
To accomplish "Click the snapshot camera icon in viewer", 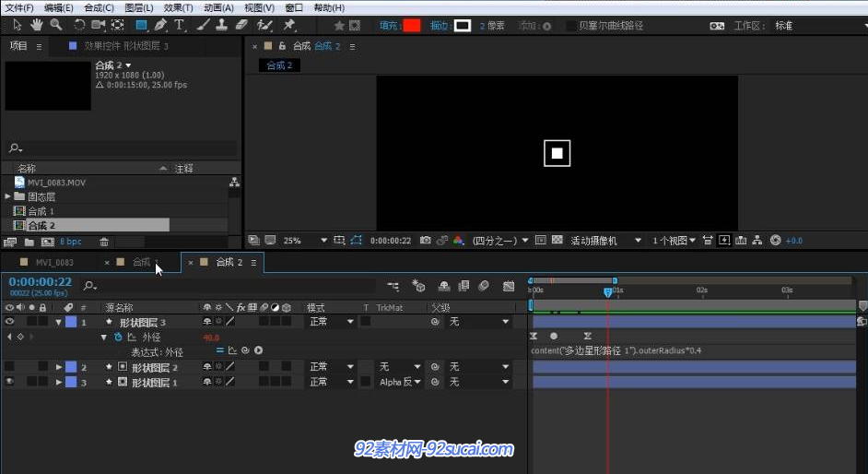I will coord(425,240).
